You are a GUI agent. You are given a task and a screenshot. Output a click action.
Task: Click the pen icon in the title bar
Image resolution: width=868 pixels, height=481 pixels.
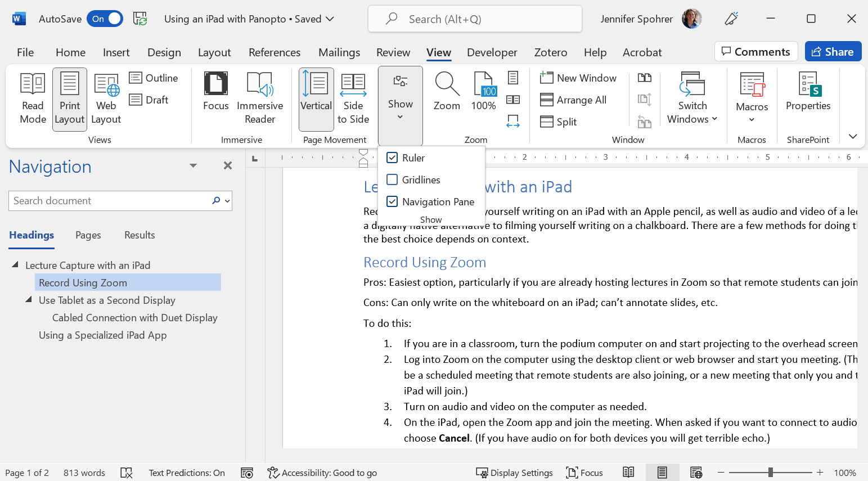(731, 19)
